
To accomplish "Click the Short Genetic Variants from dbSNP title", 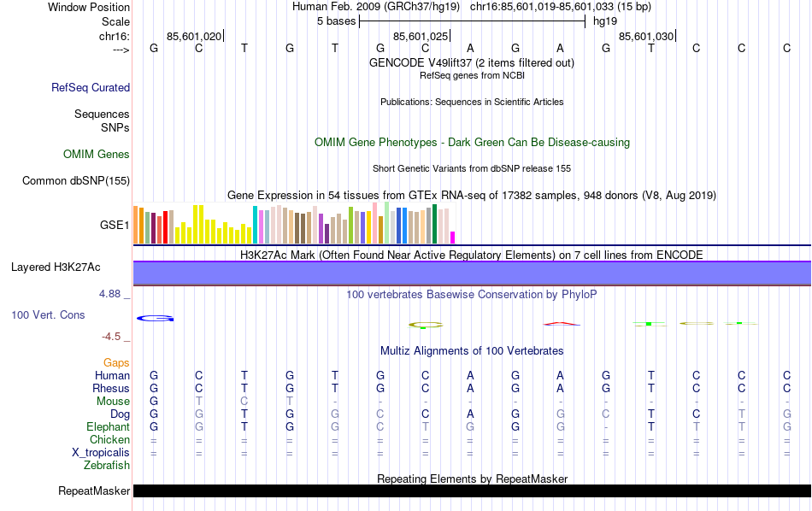I will point(472,169).
